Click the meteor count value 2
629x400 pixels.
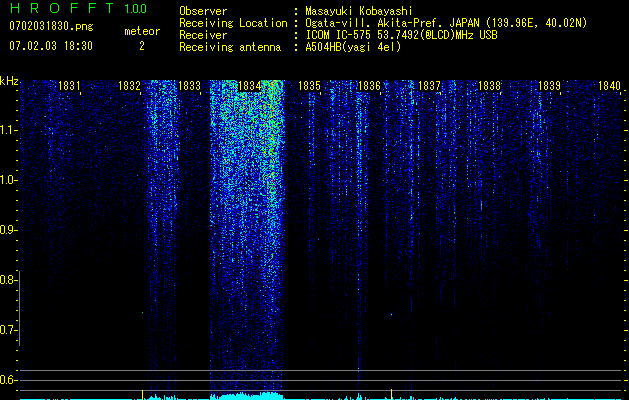coord(142,46)
